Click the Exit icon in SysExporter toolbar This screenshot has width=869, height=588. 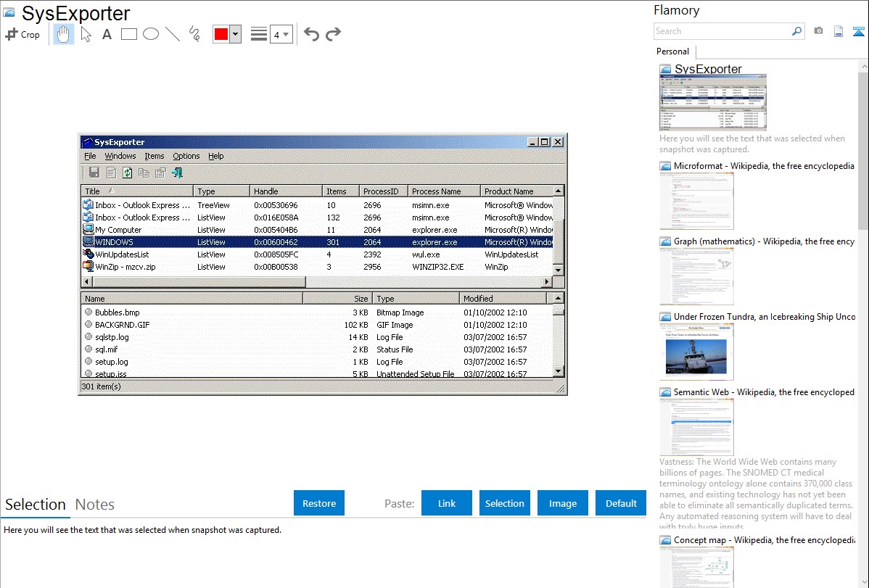click(177, 173)
